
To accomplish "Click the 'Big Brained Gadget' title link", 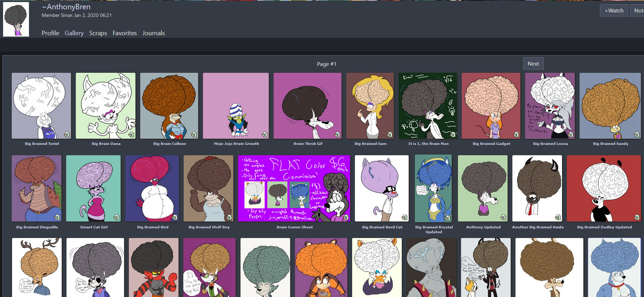I will point(491,143).
